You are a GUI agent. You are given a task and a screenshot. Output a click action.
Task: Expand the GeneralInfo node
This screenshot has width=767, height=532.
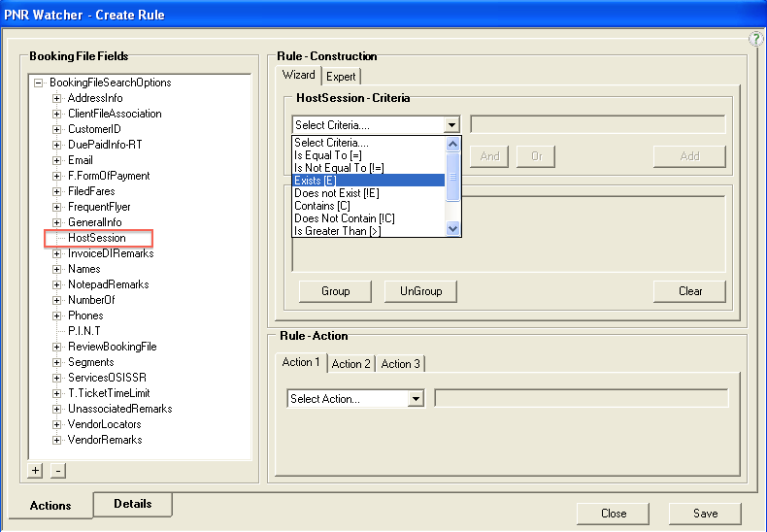(56, 222)
